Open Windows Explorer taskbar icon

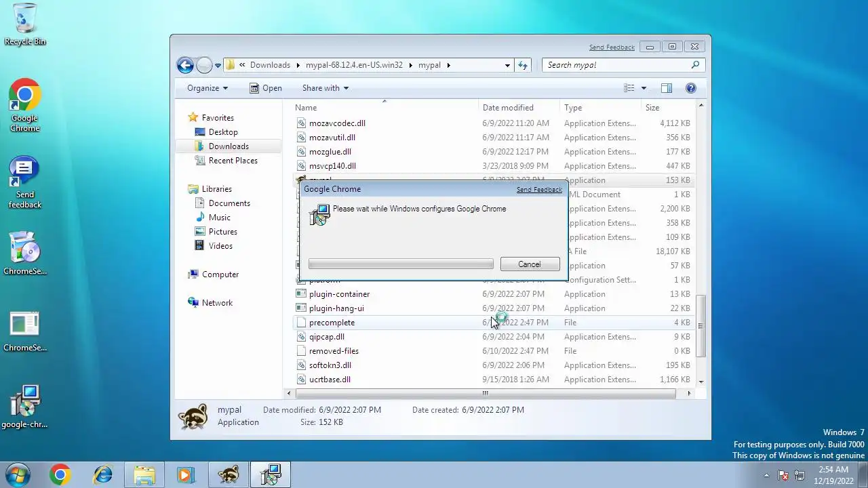point(144,474)
